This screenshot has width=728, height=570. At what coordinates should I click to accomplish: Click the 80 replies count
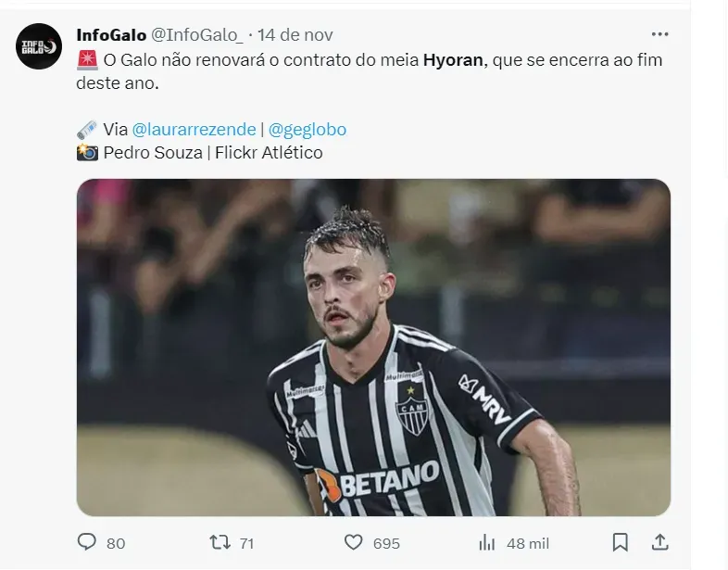tap(116, 542)
